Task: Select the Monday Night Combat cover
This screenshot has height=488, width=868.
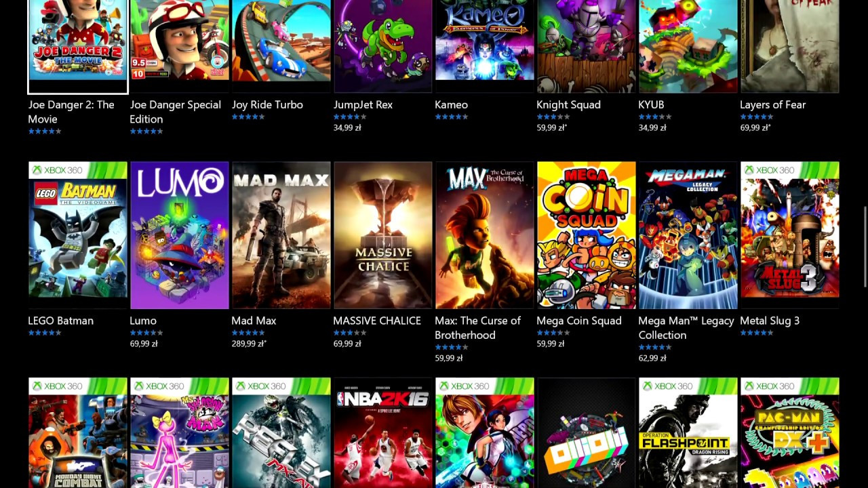Action: point(78,433)
